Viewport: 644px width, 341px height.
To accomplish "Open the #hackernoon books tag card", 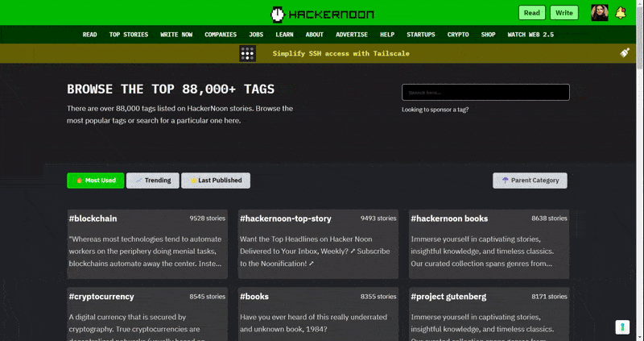I will pyautogui.click(x=489, y=244).
